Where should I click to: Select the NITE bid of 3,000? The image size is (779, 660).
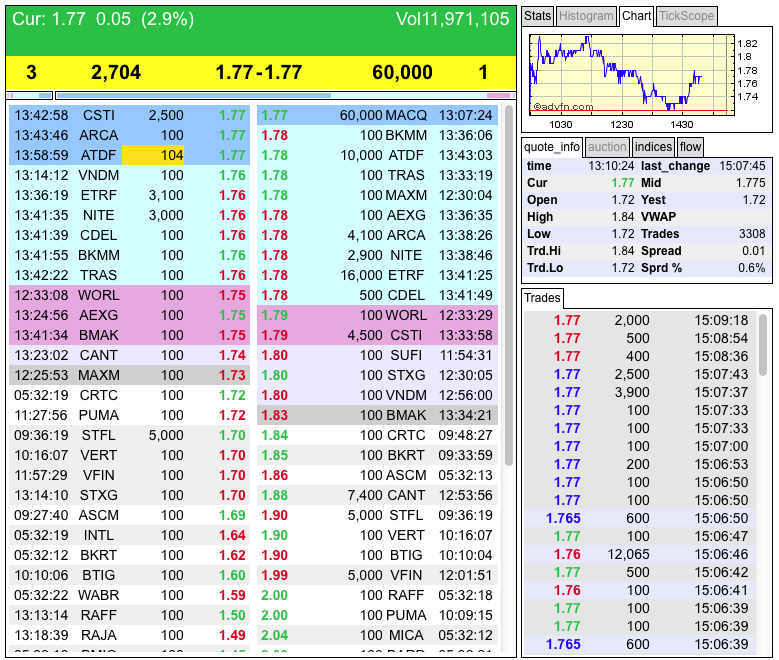(x=129, y=215)
